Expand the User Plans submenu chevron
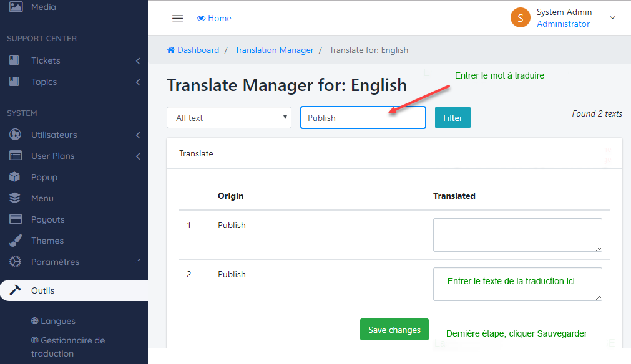Screen dimensions: 631x364 [x=137, y=156]
